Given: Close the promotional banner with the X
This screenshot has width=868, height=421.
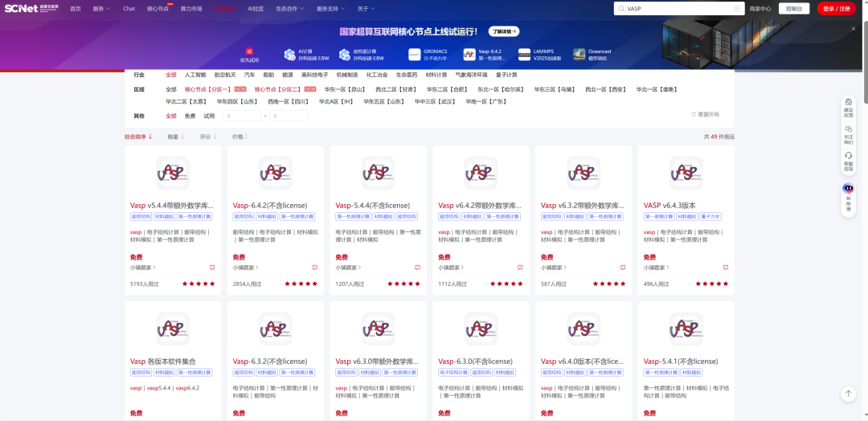Looking at the screenshot, I should click(854, 28).
